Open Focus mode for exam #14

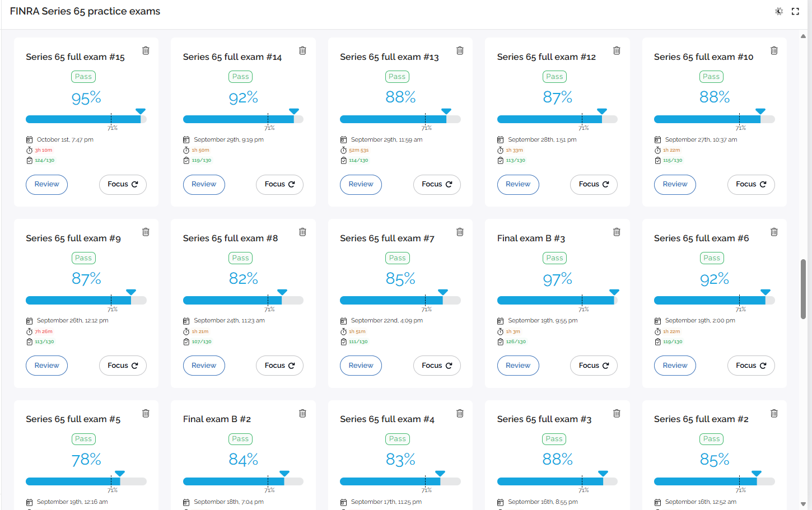click(279, 184)
